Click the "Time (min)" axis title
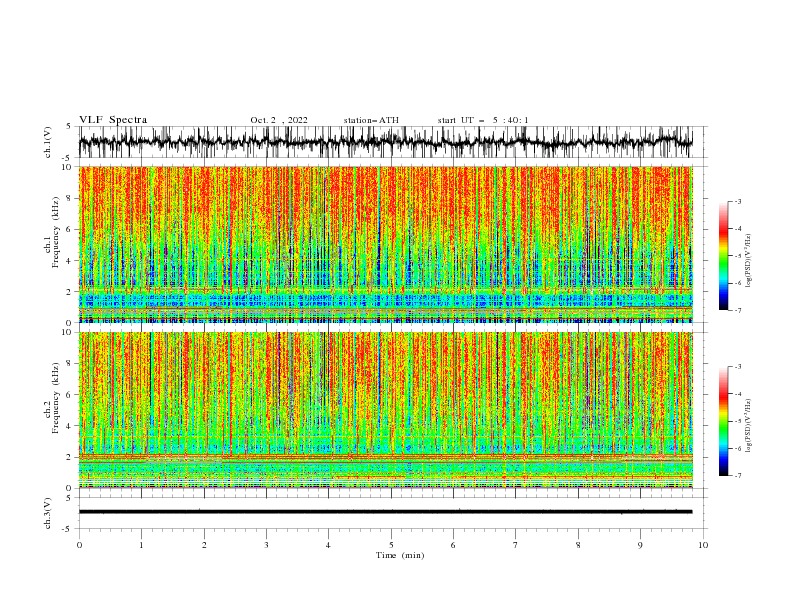The image size is (792, 612). click(x=400, y=555)
